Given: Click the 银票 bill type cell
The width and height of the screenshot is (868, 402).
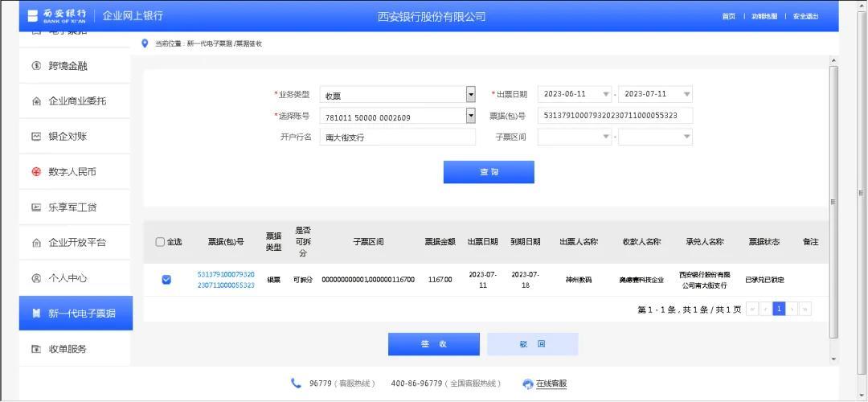Looking at the screenshot, I should tap(274, 280).
